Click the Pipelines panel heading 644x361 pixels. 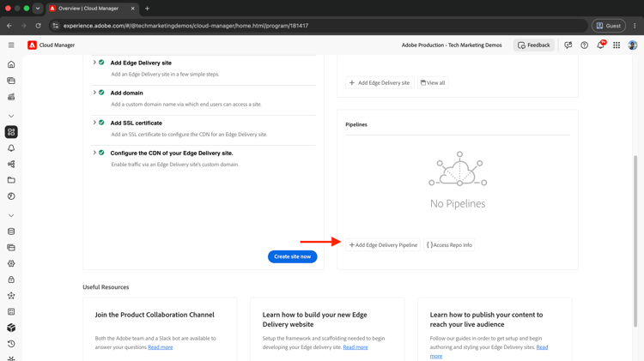356,124
